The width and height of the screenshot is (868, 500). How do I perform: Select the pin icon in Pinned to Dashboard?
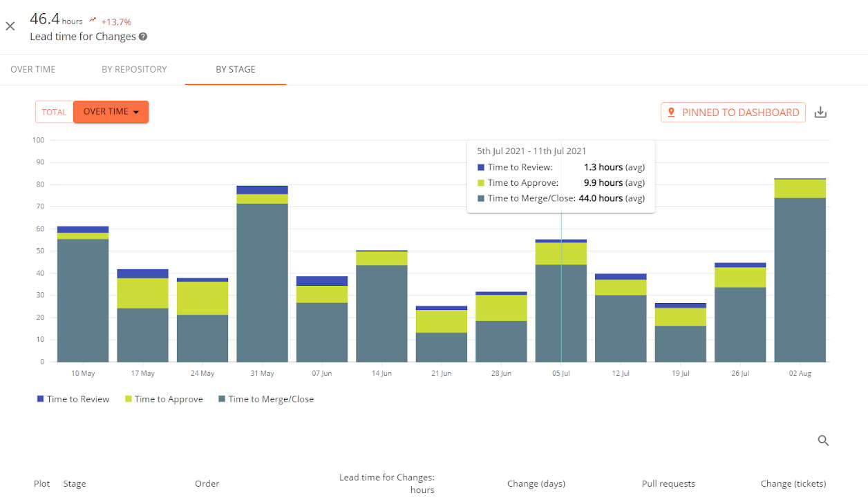(x=672, y=111)
